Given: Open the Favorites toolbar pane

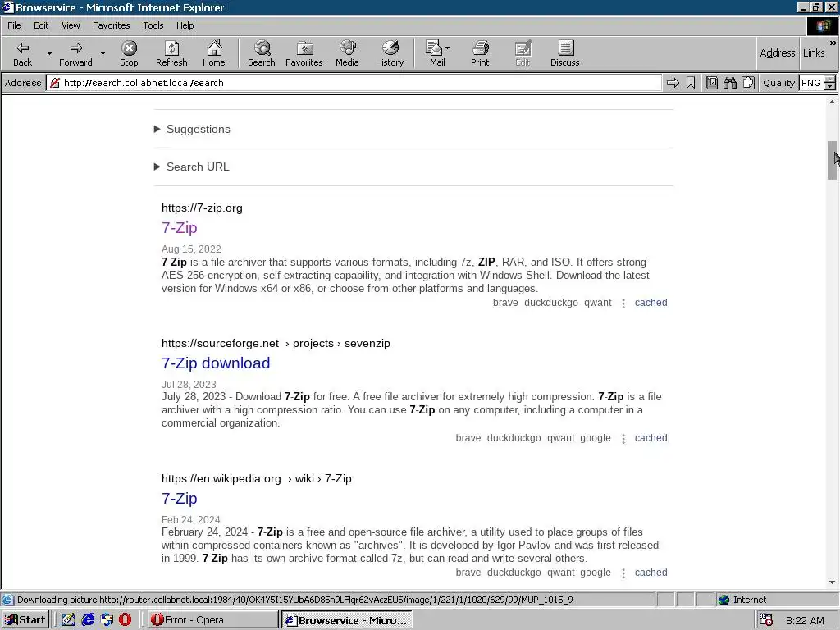Looking at the screenshot, I should pyautogui.click(x=304, y=53).
